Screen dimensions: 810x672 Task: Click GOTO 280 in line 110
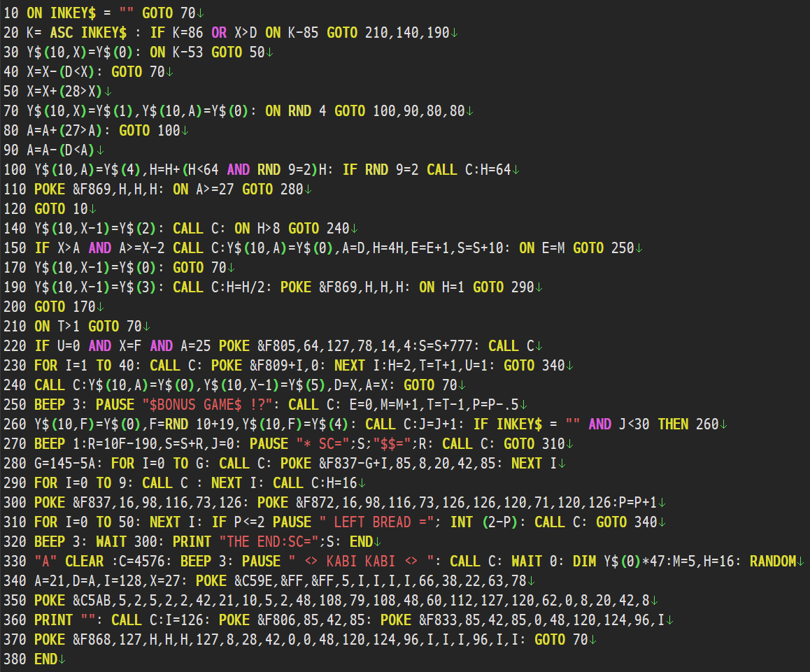(x=273, y=189)
